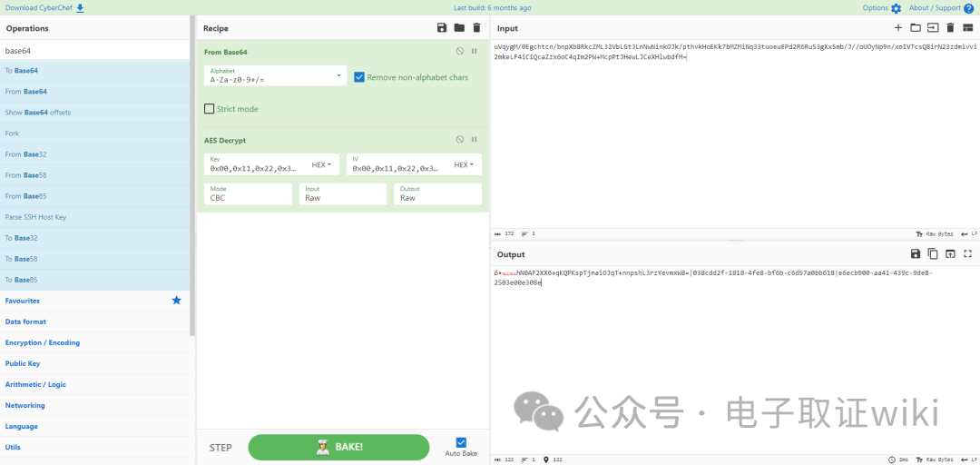Select From Base64 in operations list

(95, 92)
